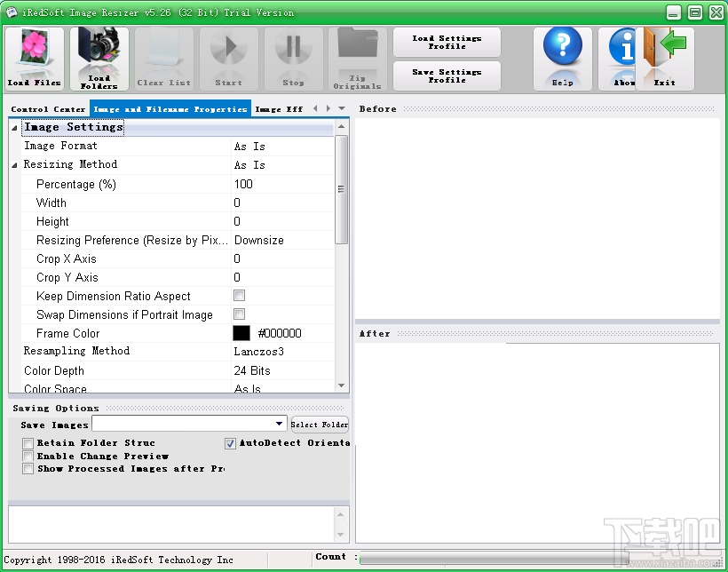The width and height of the screenshot is (728, 572).
Task: Collapse the Image Settings section
Action: 15,126
